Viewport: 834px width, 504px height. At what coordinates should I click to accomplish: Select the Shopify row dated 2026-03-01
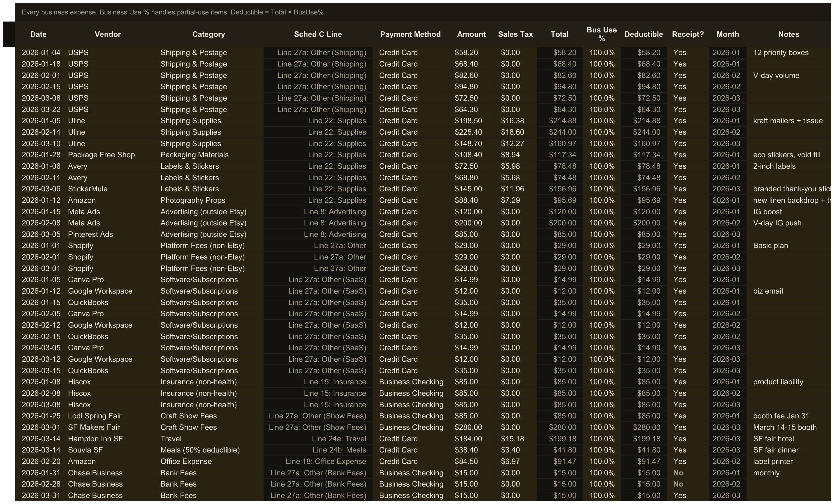423,268
